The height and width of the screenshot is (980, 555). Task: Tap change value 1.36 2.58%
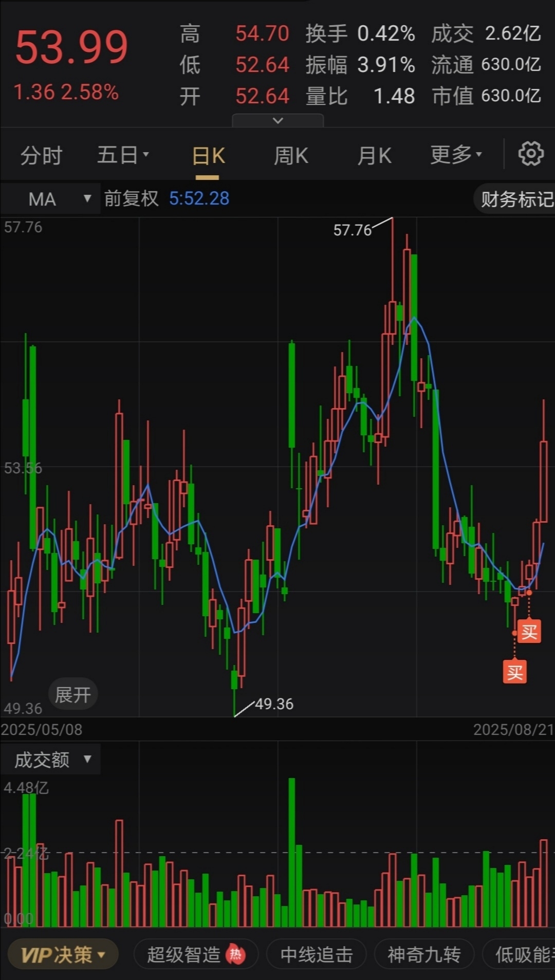66,92
